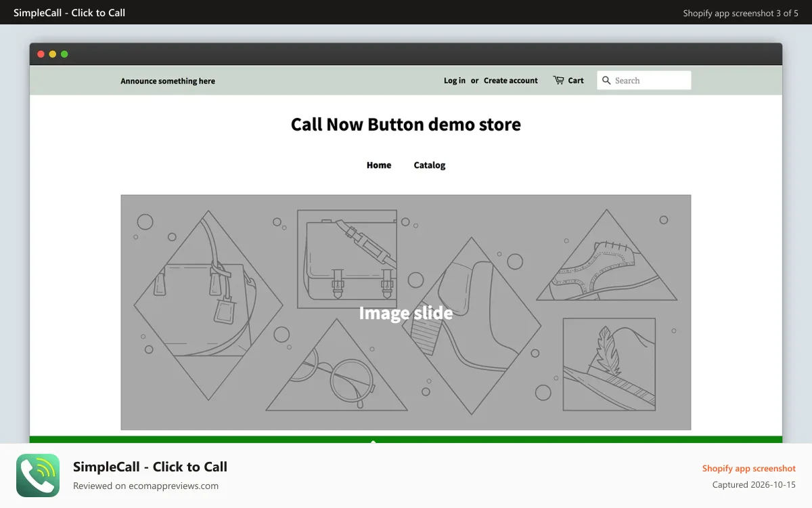812x508 pixels.
Task: Click the Call Now Button demo store title
Action: tap(406, 125)
